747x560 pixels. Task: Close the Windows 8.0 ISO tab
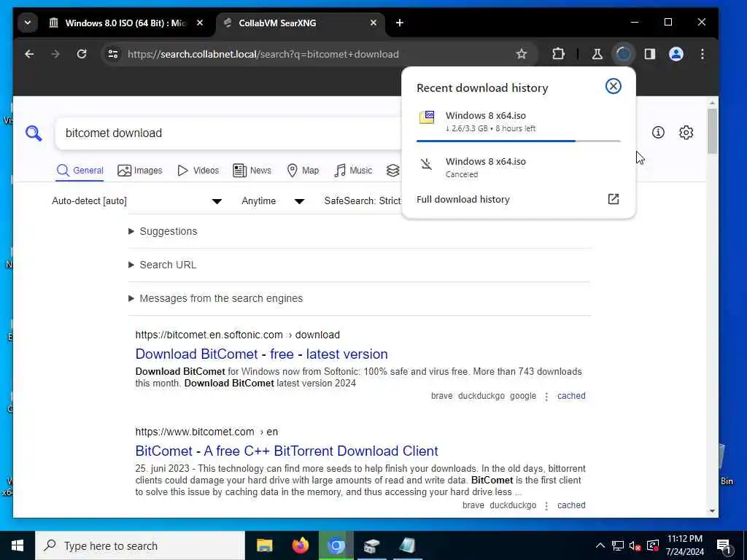pos(200,23)
